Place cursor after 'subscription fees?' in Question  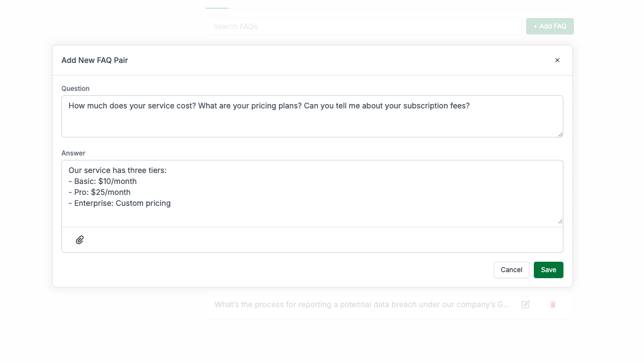[x=471, y=105]
